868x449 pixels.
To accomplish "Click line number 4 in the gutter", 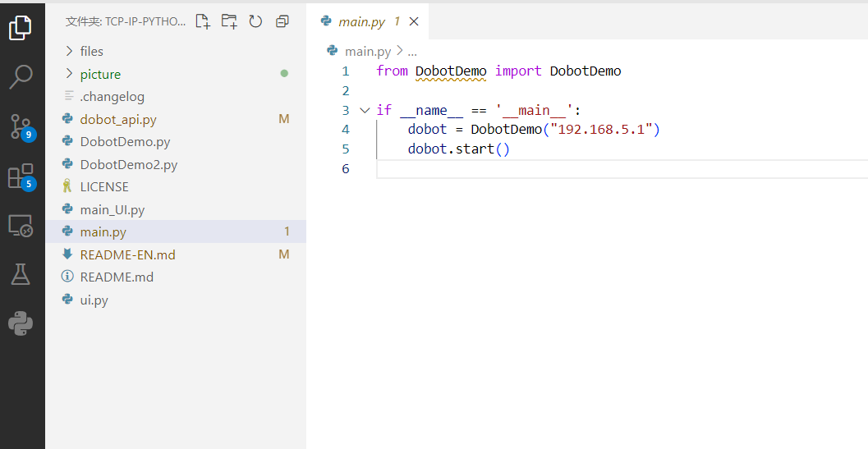I will pyautogui.click(x=346, y=130).
